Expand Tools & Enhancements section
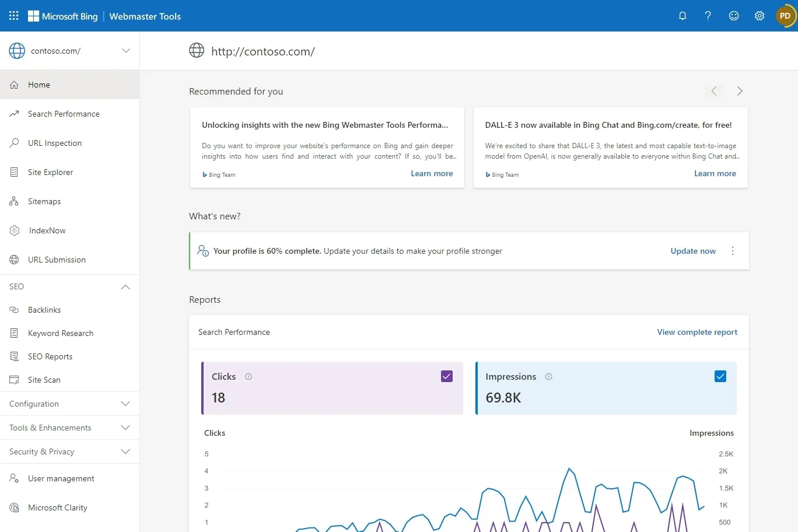This screenshot has width=798, height=532. 70,428
